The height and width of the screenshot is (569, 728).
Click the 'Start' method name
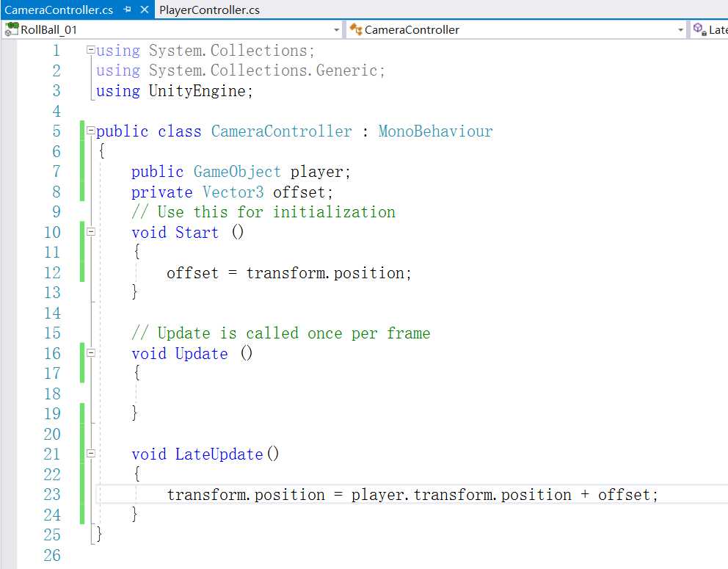pyautogui.click(x=197, y=232)
